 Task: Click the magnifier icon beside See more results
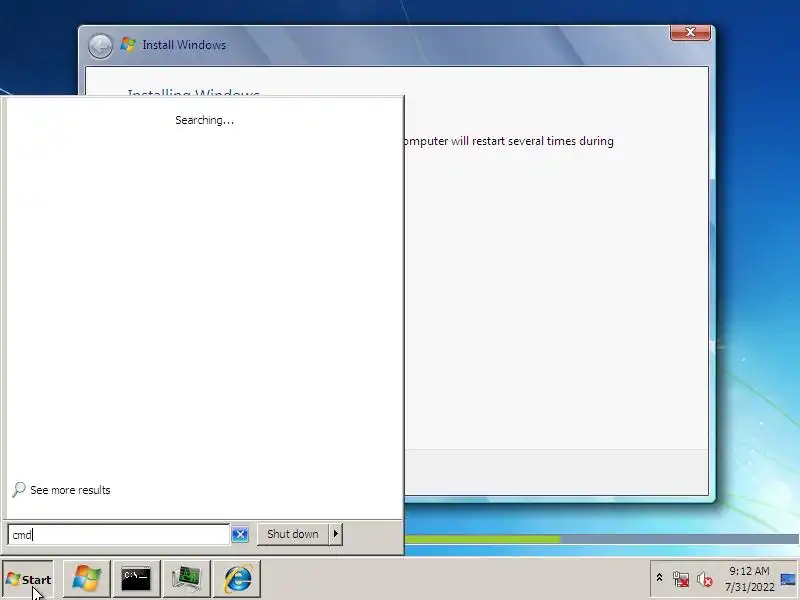(19, 489)
